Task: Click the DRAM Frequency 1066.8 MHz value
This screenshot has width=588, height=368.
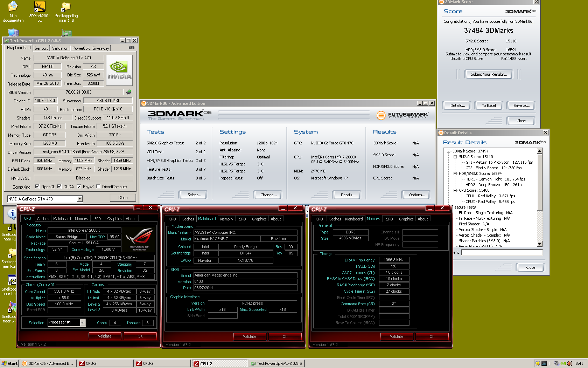Action: 394,260
